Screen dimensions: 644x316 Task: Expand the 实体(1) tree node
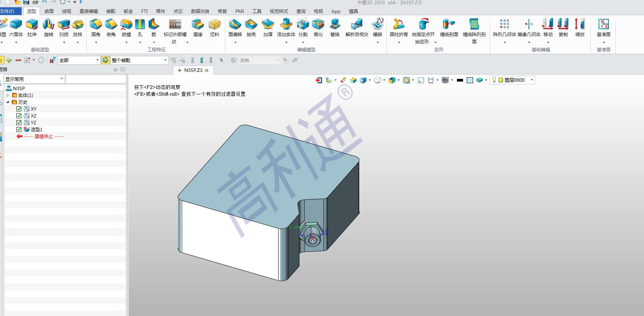pyautogui.click(x=8, y=95)
